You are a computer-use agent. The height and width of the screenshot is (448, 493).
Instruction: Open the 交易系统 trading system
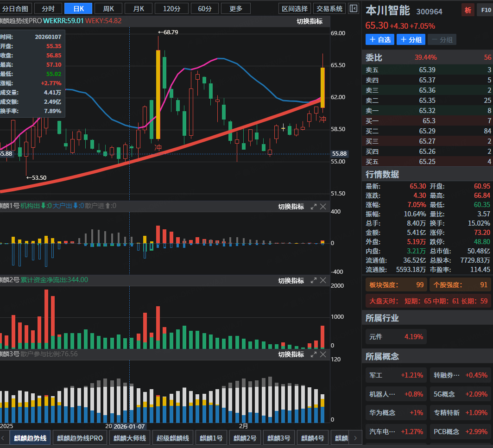click(x=329, y=8)
